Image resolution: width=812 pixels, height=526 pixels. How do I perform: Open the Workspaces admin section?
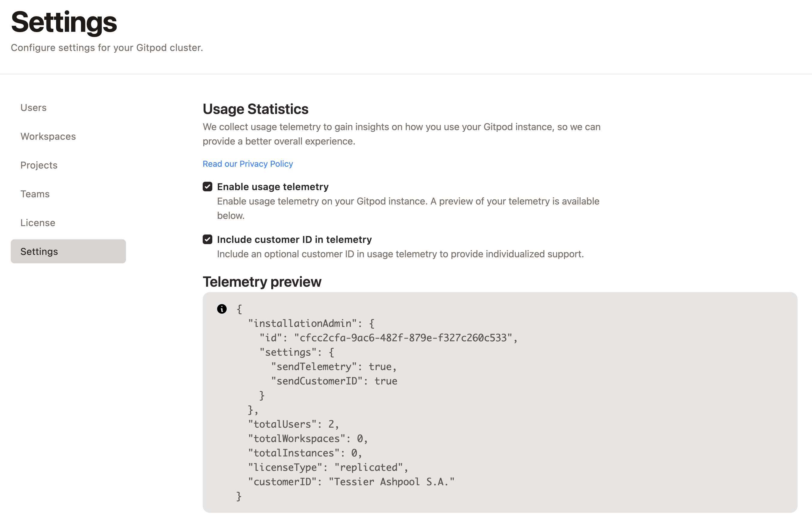(48, 136)
